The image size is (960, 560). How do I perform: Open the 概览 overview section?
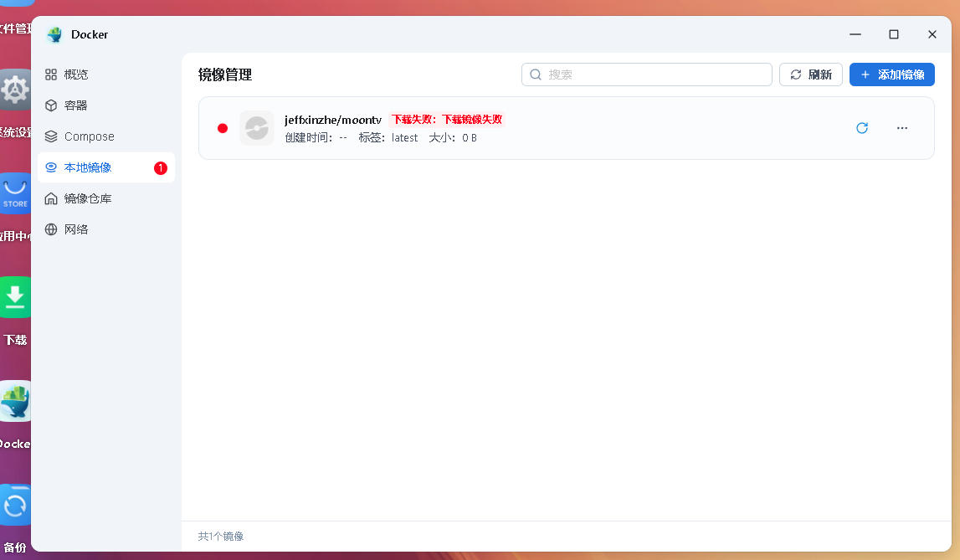pos(106,74)
